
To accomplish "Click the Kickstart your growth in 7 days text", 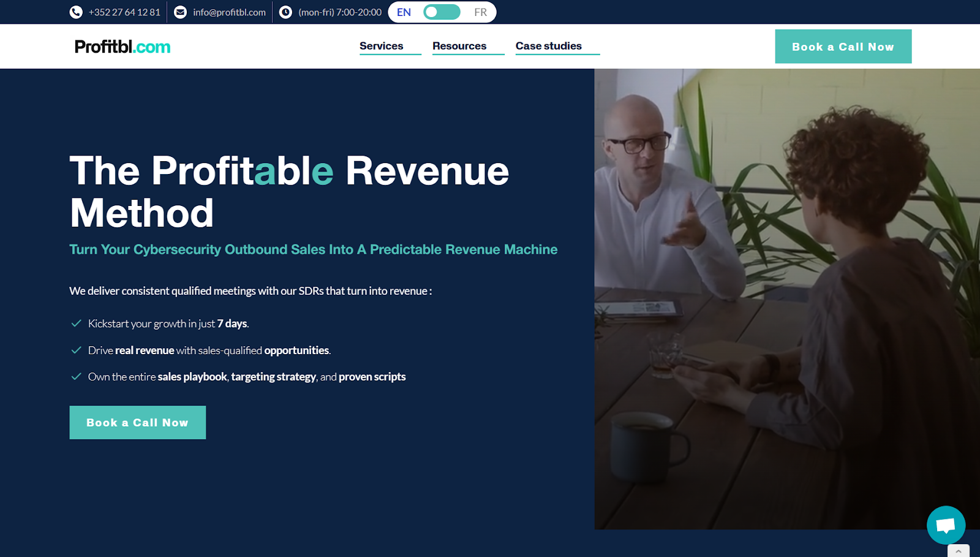I will [x=168, y=324].
